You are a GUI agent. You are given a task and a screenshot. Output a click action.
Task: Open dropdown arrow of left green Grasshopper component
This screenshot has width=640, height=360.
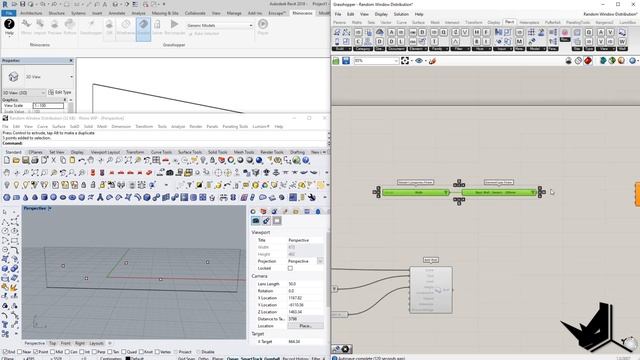pos(446,192)
